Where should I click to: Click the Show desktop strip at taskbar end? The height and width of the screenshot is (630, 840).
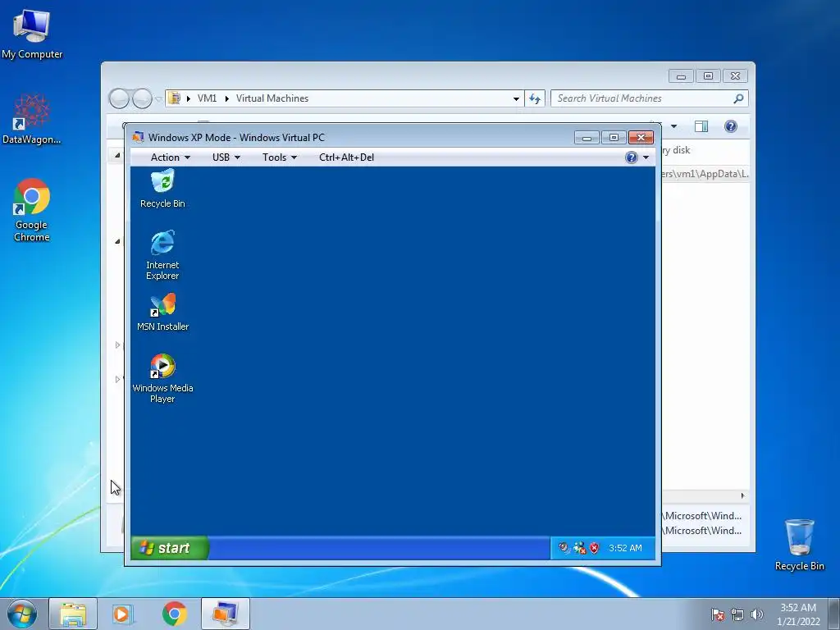click(834, 614)
